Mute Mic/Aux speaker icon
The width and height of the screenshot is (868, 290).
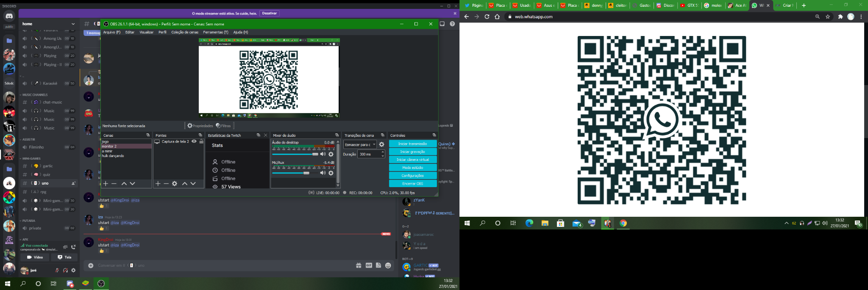click(323, 173)
